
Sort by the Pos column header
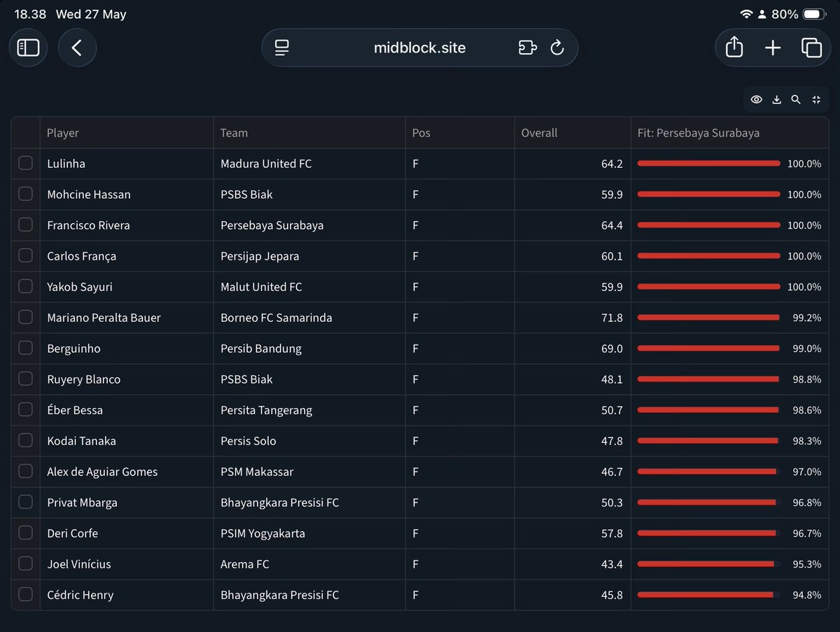[x=460, y=133]
